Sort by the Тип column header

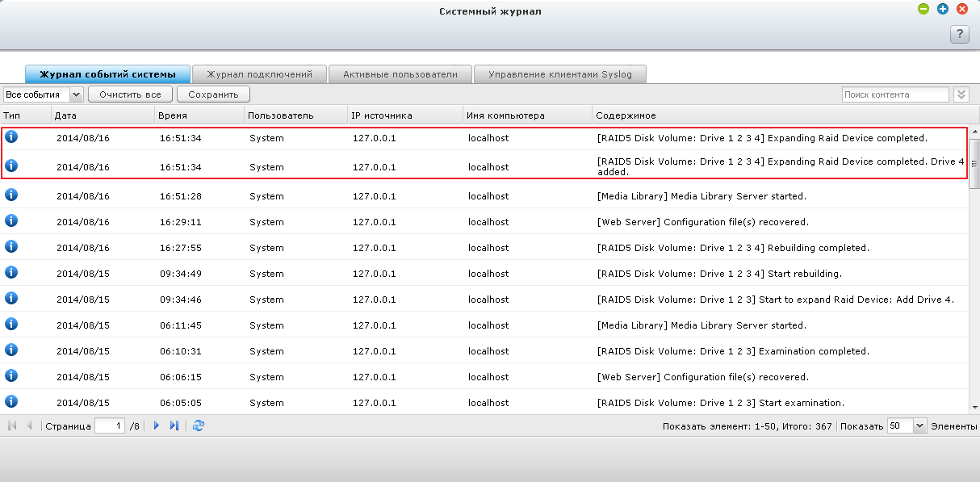26,115
